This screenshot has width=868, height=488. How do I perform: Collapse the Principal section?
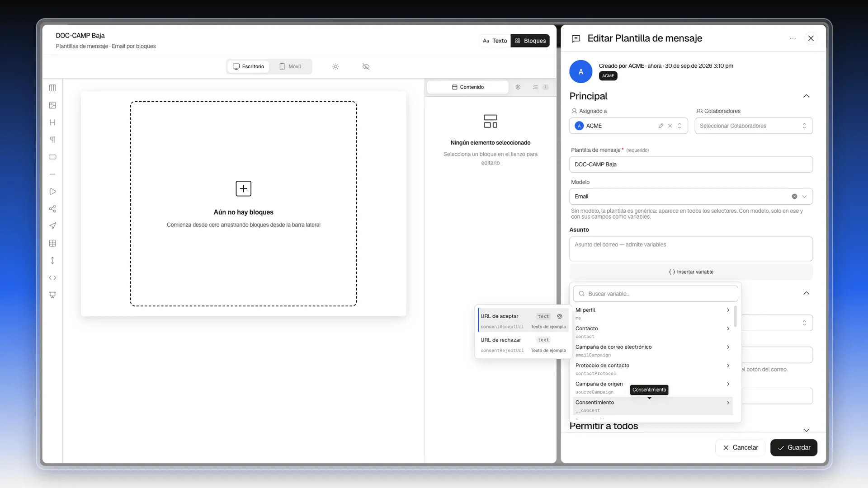click(807, 96)
